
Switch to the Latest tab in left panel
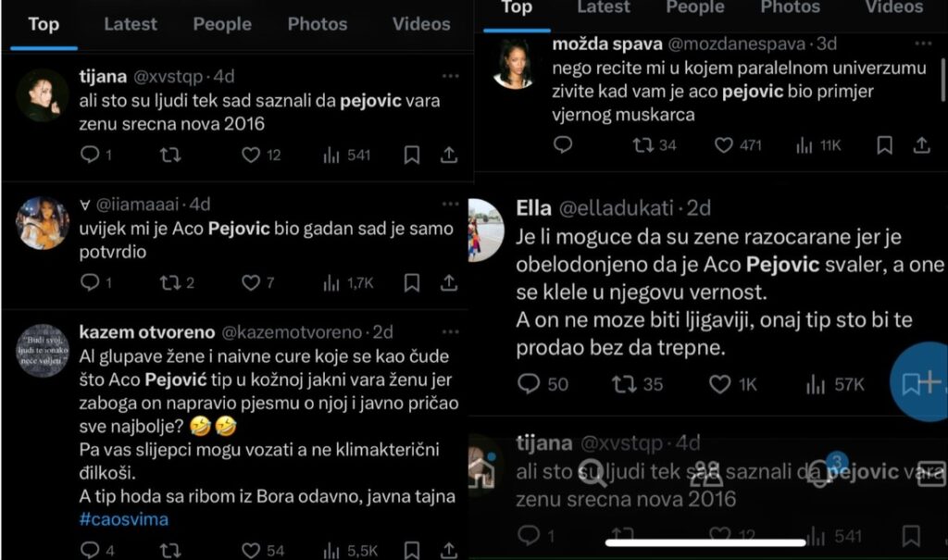point(130,24)
